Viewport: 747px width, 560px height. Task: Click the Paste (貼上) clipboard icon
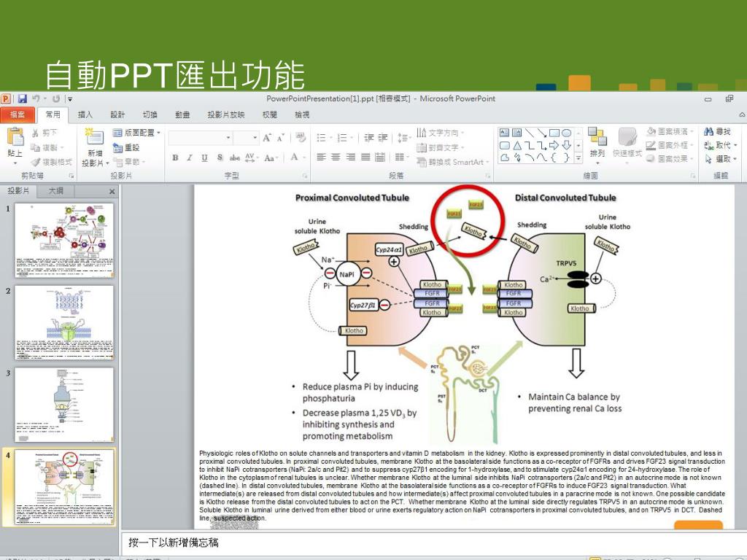click(x=15, y=143)
